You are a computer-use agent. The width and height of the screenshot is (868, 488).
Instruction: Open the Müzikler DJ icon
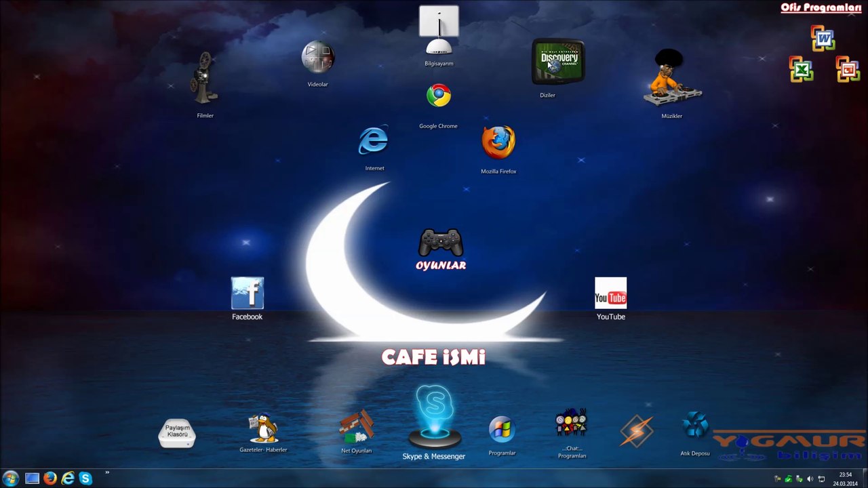coord(672,79)
